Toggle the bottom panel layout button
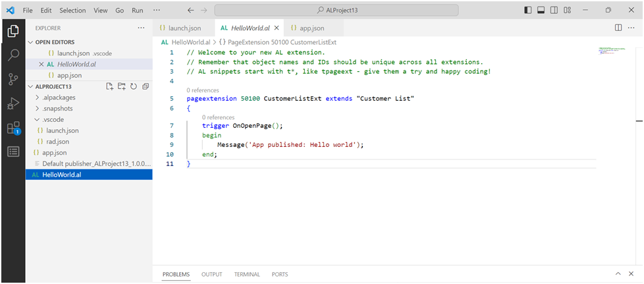Screen dimensions: 644x284 click(541, 11)
